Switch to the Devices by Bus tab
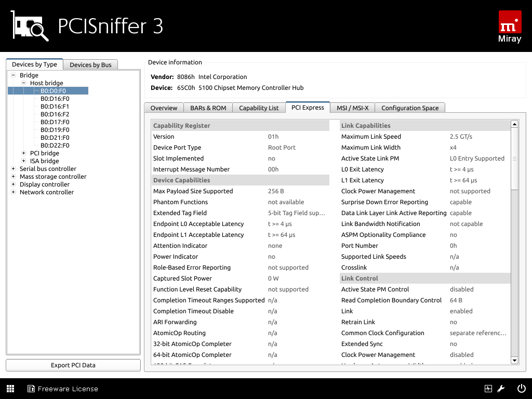This screenshot has height=399, width=532. point(90,64)
